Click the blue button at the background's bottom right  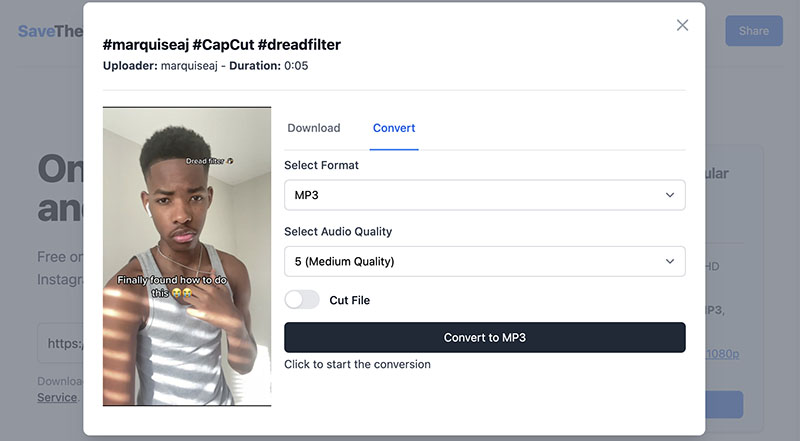pos(724,404)
